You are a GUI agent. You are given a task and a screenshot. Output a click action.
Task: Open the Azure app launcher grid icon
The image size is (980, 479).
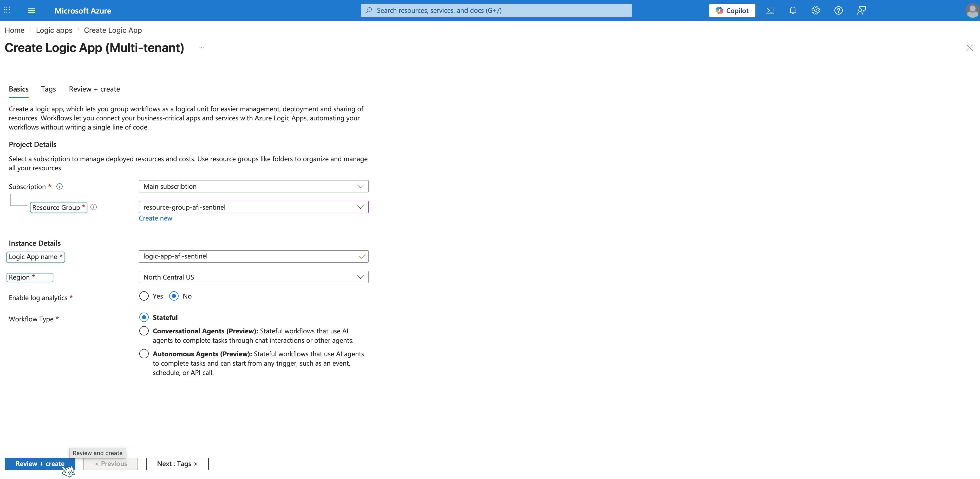pyautogui.click(x=7, y=10)
